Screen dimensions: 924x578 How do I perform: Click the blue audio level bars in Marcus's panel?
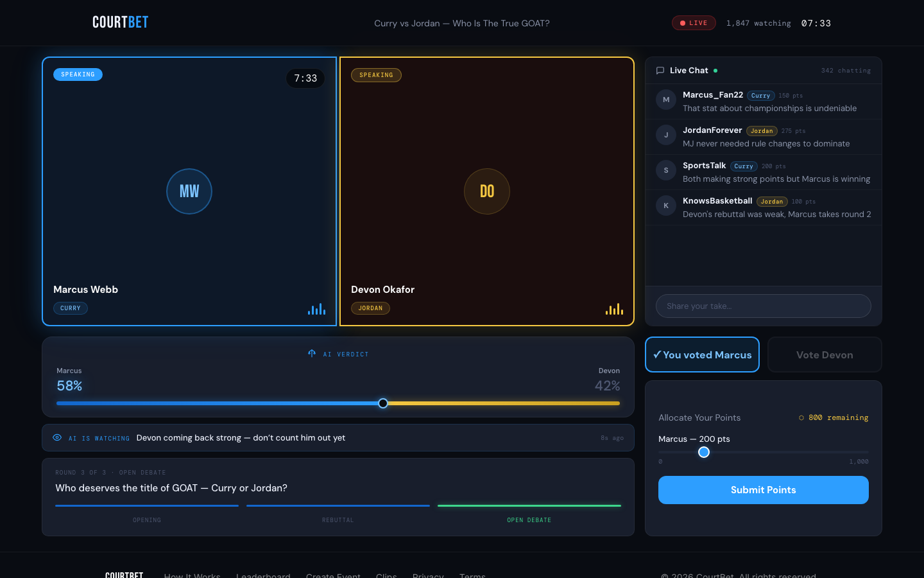pyautogui.click(x=317, y=309)
